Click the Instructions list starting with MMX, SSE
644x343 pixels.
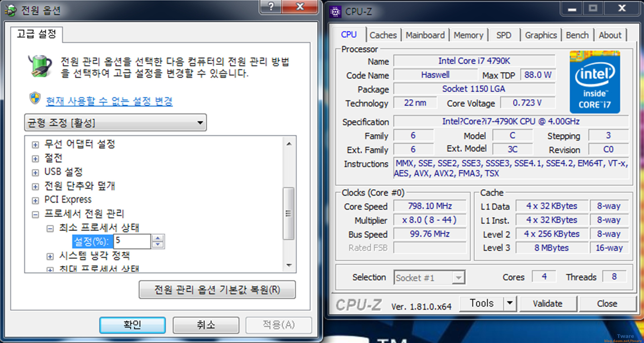click(x=511, y=168)
